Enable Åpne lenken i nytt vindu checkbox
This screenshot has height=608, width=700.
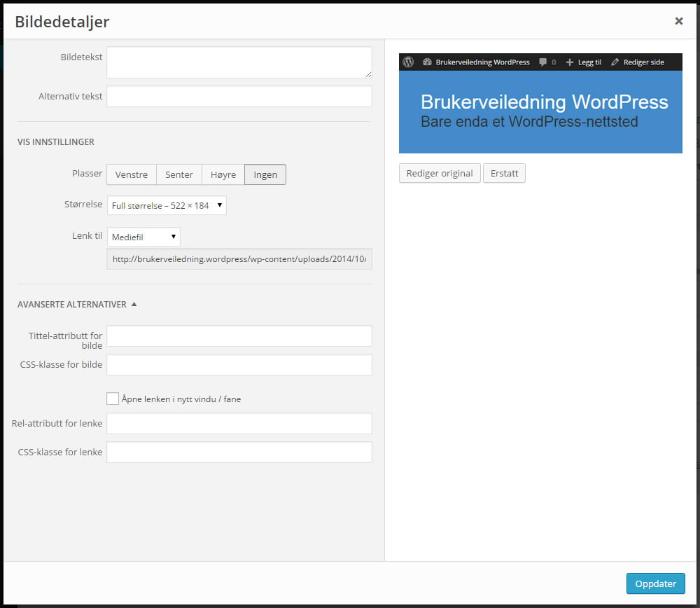click(x=113, y=399)
